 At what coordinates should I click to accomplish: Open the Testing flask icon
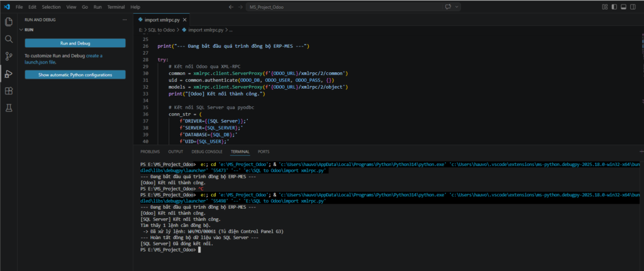[x=9, y=108]
